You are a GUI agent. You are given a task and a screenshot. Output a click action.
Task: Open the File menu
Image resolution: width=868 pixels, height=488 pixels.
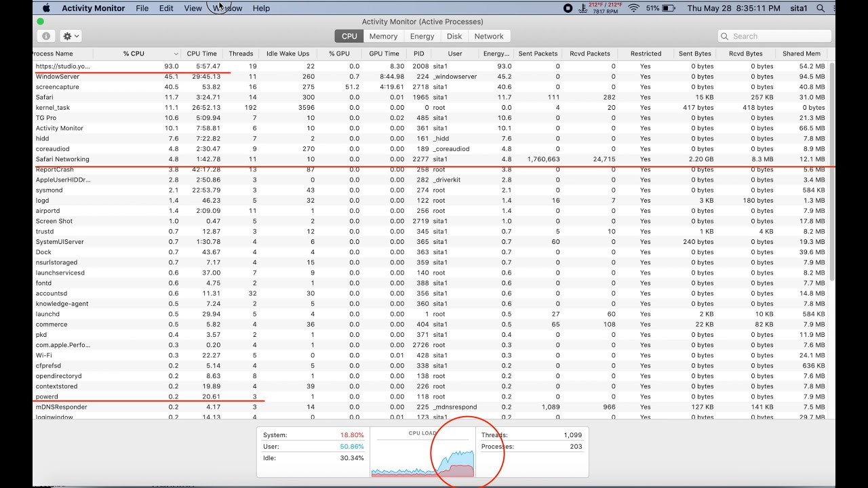click(142, 8)
